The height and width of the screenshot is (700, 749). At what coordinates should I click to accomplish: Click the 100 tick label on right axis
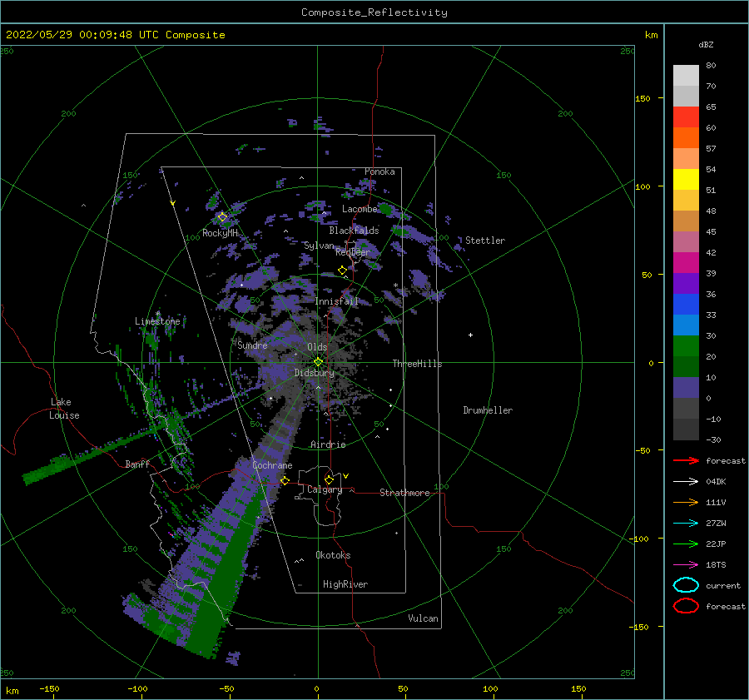(x=642, y=186)
